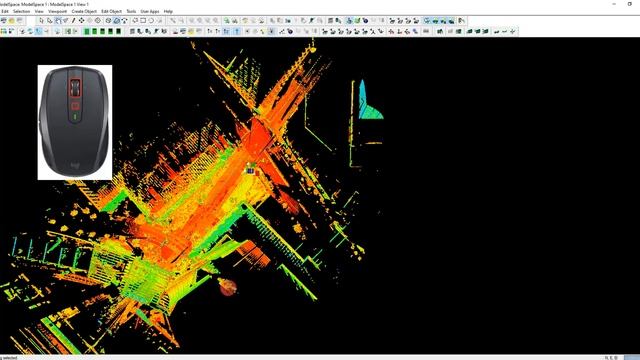The width and height of the screenshot is (640, 360).
Task: Select the pencil-shaped draw tool icon
Action: 73,20
